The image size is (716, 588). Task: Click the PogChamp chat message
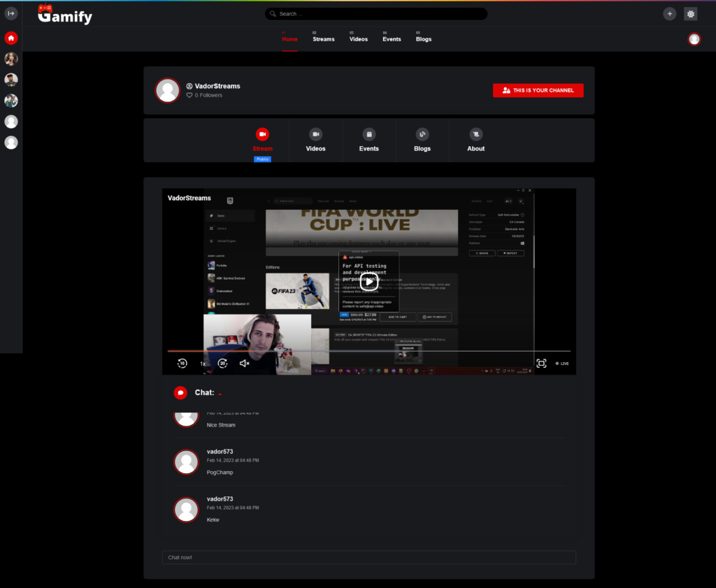pyautogui.click(x=220, y=473)
